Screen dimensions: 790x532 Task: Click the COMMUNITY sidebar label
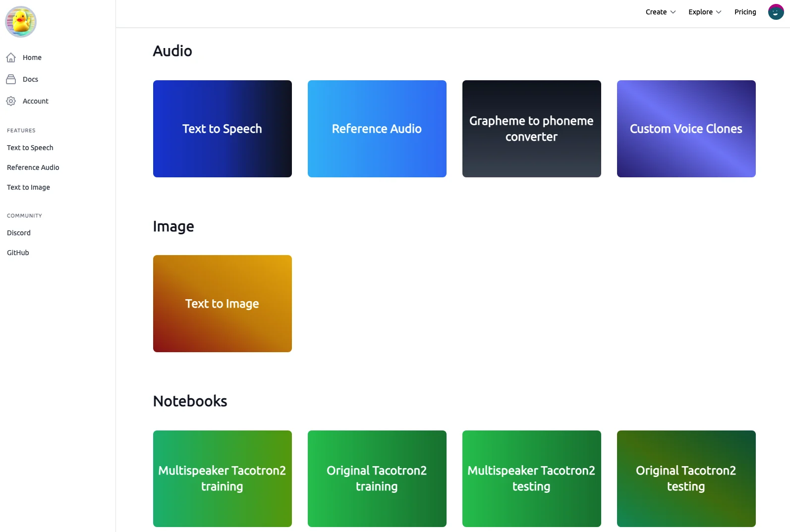click(x=24, y=216)
